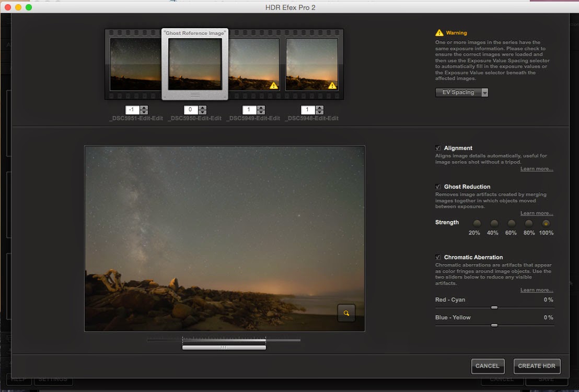Decrease exposure value for _DSC5951-Edit-Edit
Image resolution: width=579 pixels, height=392 pixels.
pyautogui.click(x=144, y=112)
